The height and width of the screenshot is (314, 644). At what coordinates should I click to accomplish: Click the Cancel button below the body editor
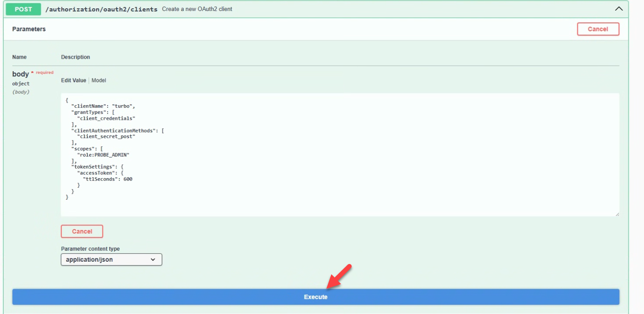82,231
